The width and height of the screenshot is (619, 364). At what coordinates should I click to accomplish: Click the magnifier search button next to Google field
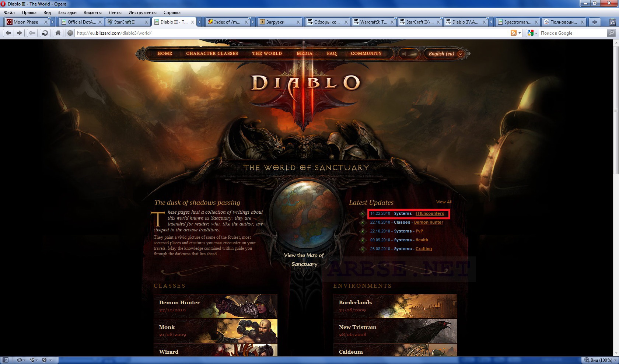611,33
